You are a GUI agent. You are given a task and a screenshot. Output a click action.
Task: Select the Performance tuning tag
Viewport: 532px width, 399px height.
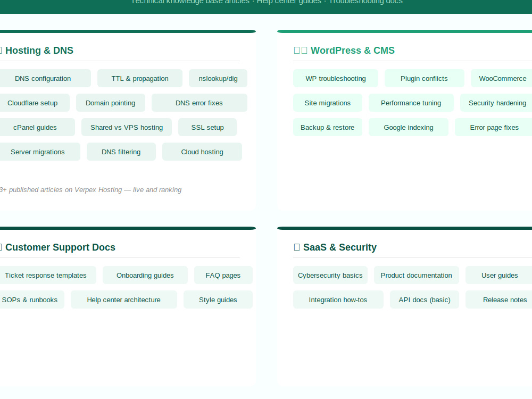pyautogui.click(x=411, y=103)
